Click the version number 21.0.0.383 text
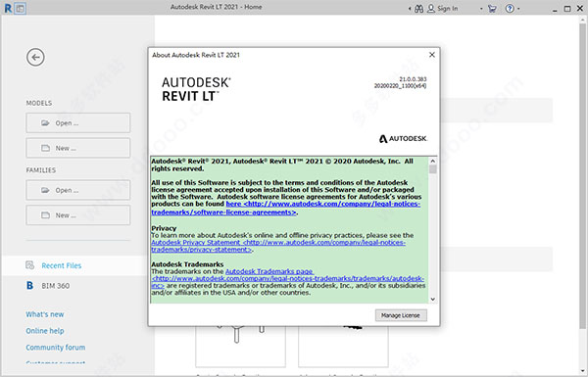 [413, 79]
